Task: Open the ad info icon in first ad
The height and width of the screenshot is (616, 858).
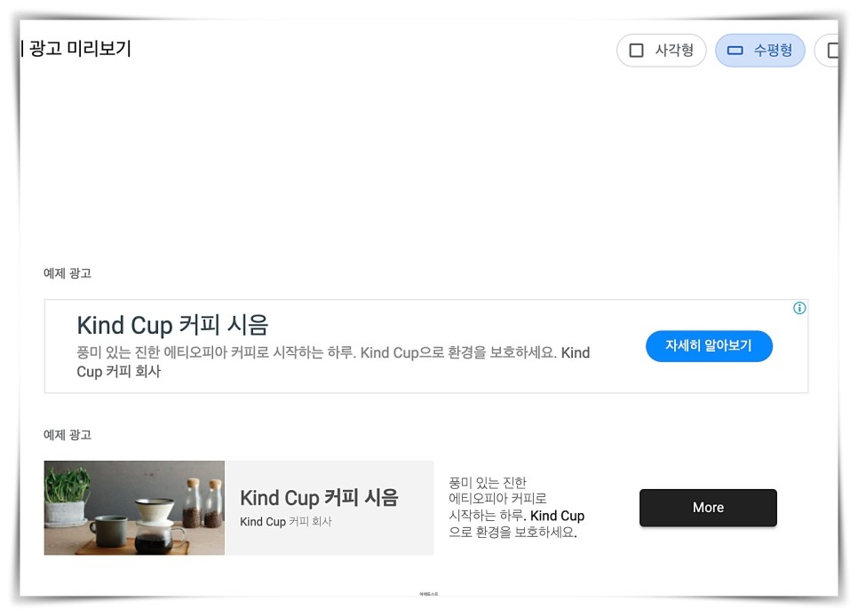Action: (x=799, y=308)
